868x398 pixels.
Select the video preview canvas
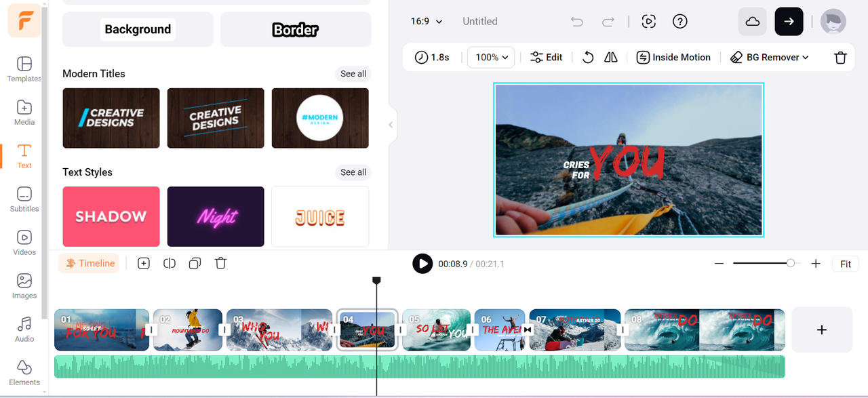629,160
